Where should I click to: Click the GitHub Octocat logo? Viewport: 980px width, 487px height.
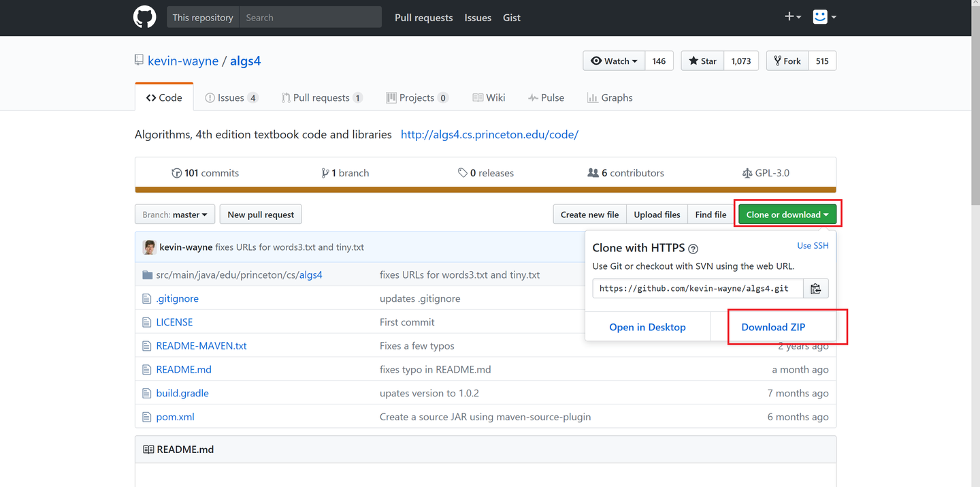point(144,17)
